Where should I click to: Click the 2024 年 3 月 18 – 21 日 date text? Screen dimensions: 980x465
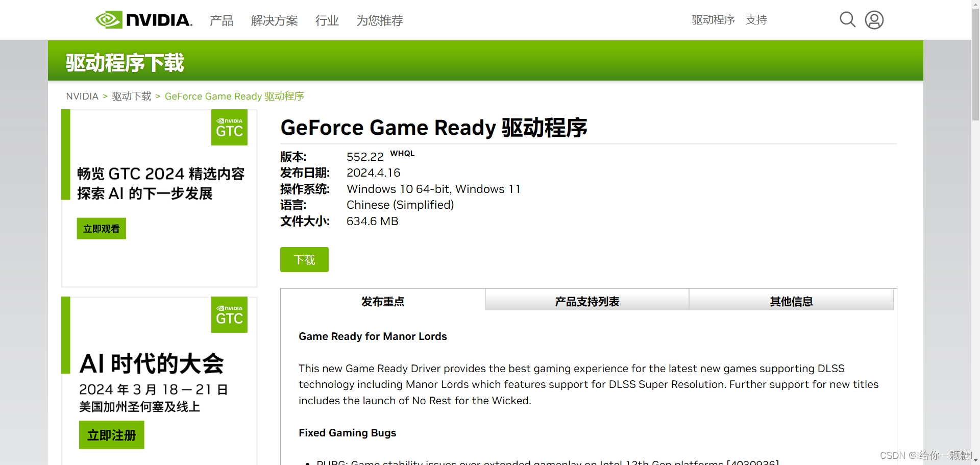154,389
